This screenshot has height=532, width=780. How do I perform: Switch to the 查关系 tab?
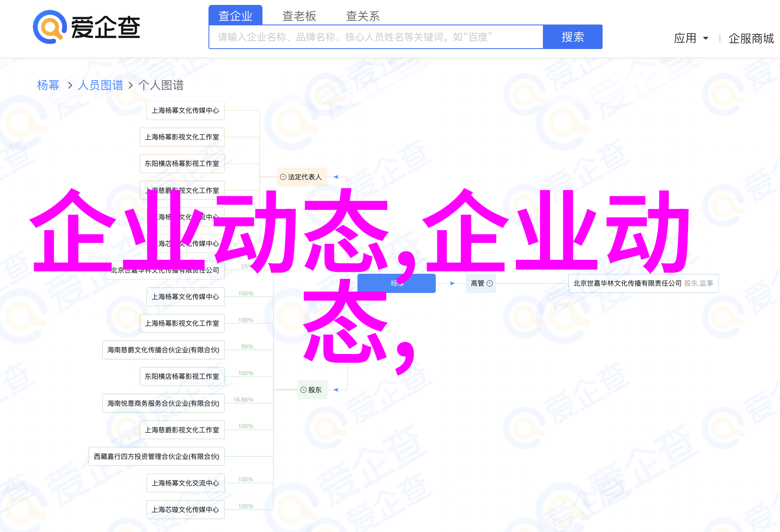pos(363,16)
